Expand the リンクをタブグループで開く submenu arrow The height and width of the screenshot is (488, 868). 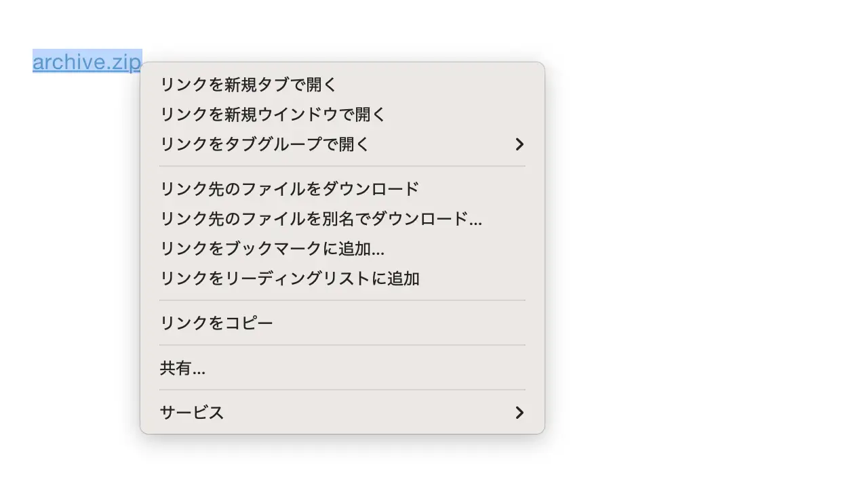(519, 144)
